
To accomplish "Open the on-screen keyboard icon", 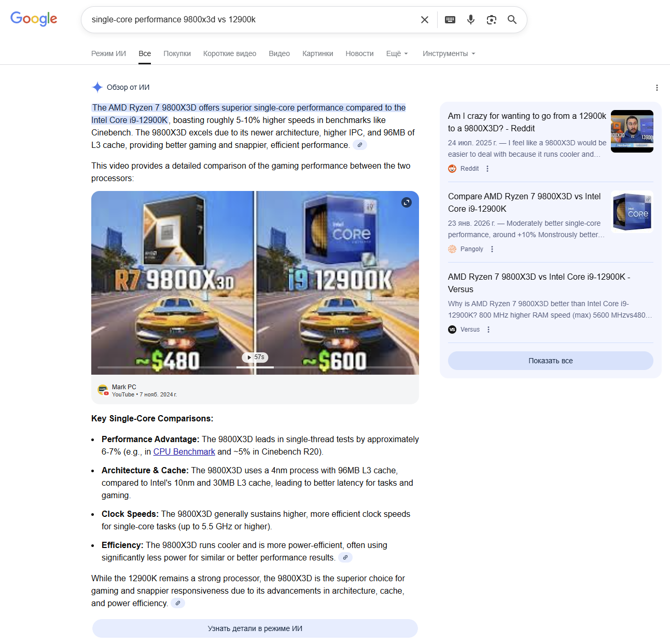I will click(x=450, y=20).
